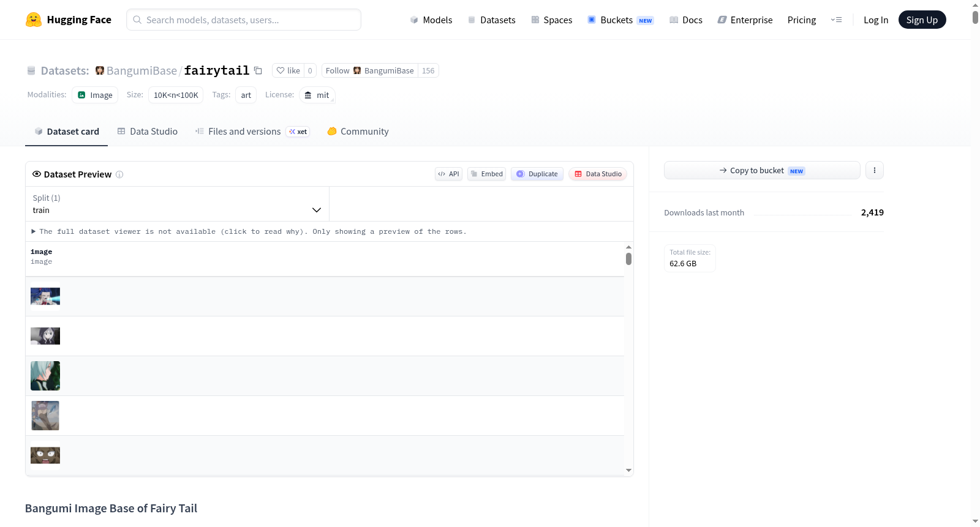Open Enterprise in top navigation
The image size is (980, 527).
pyautogui.click(x=745, y=20)
